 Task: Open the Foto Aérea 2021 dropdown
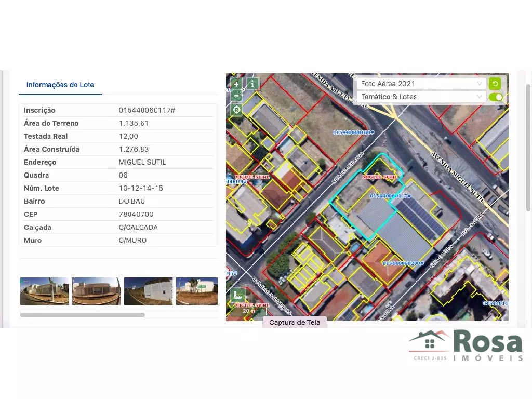pyautogui.click(x=421, y=84)
